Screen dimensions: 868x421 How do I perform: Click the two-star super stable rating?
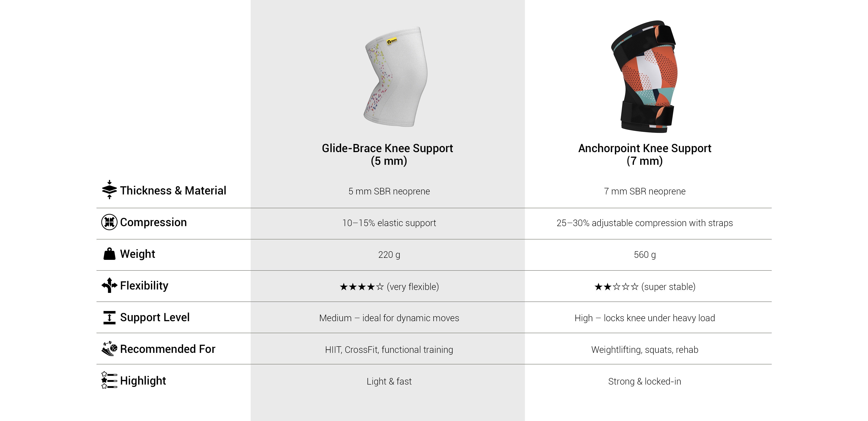tap(645, 287)
